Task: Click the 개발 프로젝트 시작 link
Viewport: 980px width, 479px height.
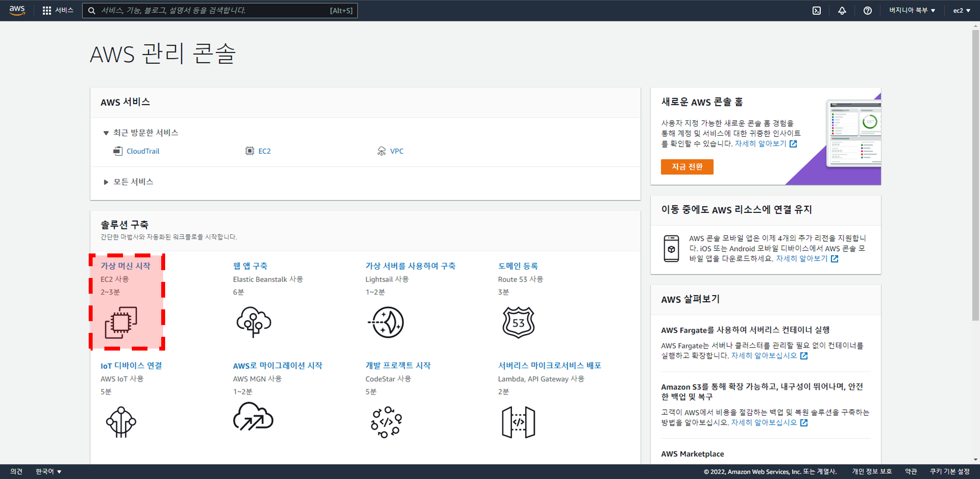Action: point(398,366)
